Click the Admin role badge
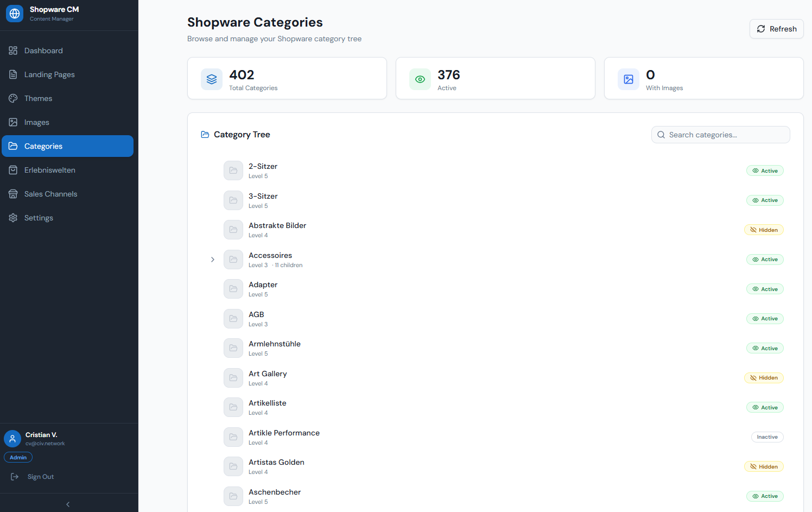The height and width of the screenshot is (512, 812). pyautogui.click(x=18, y=458)
